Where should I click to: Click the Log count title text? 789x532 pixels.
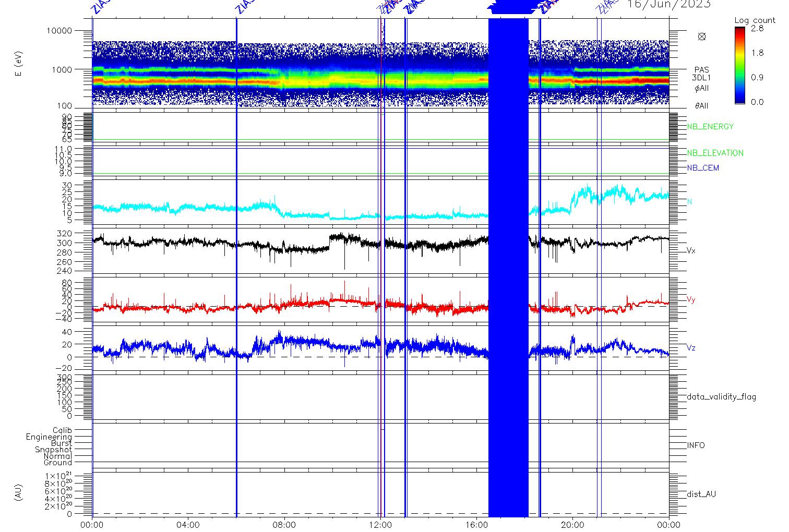pyautogui.click(x=755, y=21)
